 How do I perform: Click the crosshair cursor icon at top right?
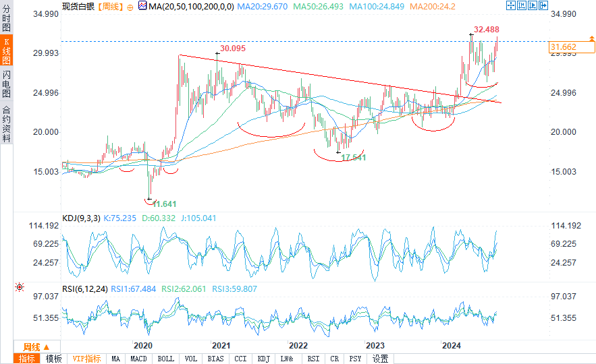(x=511, y=5)
